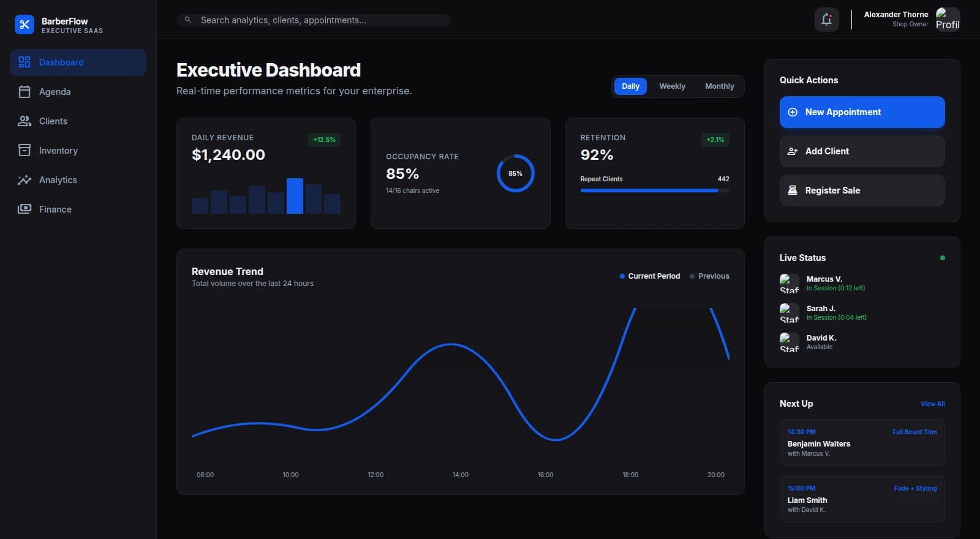
Task: Click the Fade + Styling service label
Action: pos(915,488)
